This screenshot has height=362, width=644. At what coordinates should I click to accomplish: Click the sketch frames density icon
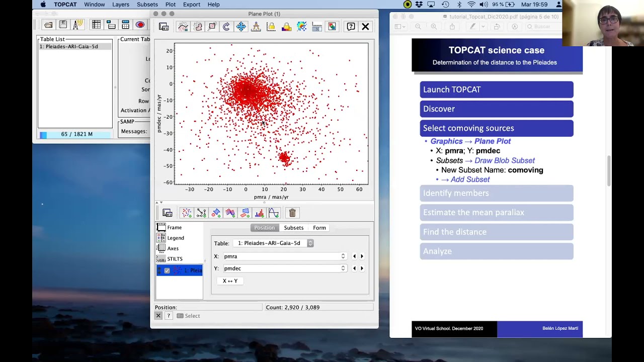click(x=301, y=27)
